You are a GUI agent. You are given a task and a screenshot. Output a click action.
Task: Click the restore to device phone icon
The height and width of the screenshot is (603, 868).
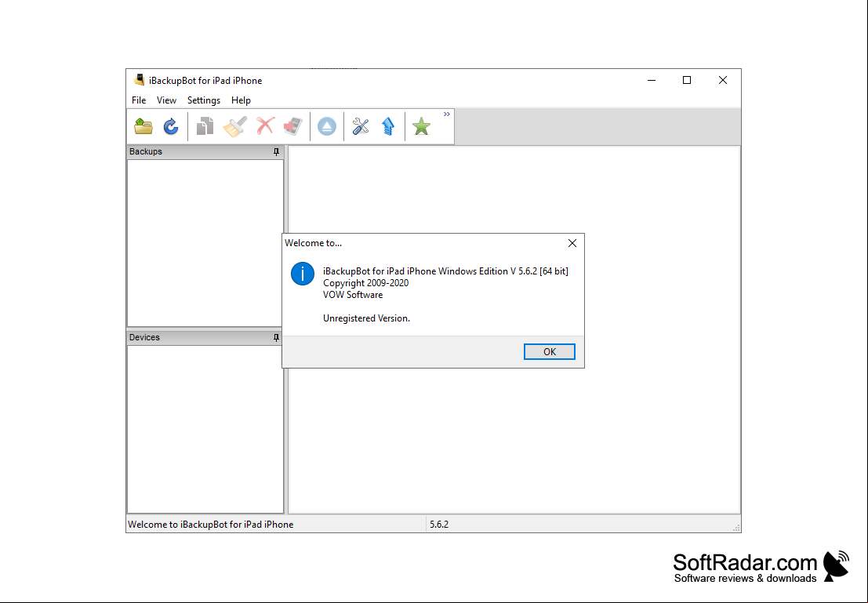293,126
